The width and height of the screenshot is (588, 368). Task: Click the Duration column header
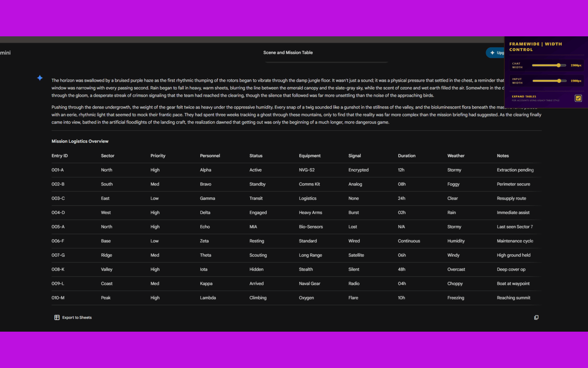407,156
